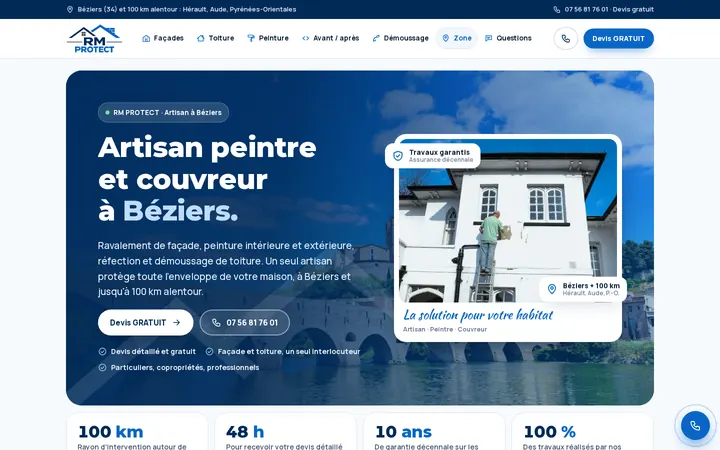Click Façade et toiture, un seul interlocuteur
720x450 pixels.
tap(289, 352)
